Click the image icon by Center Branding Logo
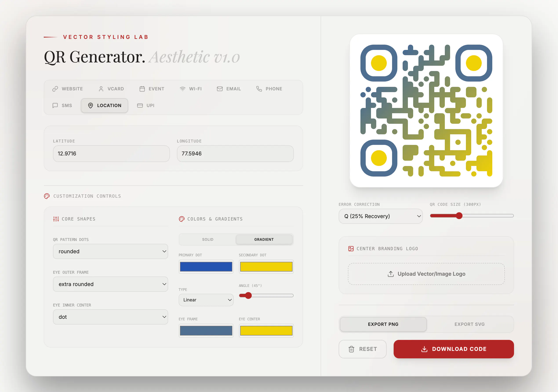The height and width of the screenshot is (392, 558). tap(351, 248)
